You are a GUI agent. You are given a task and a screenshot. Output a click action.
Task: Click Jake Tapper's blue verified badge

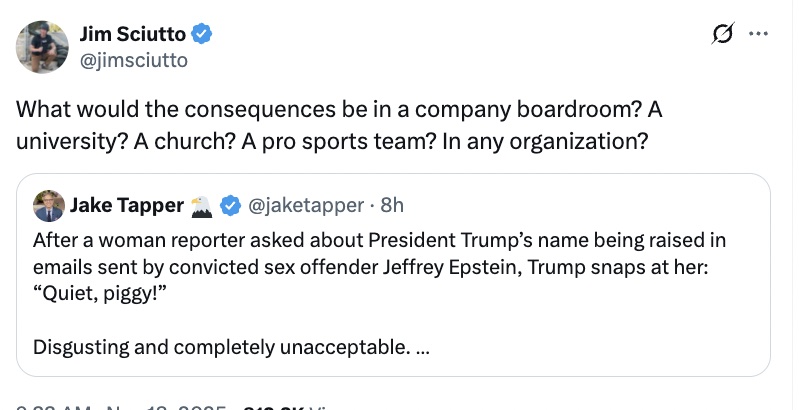[x=231, y=206]
